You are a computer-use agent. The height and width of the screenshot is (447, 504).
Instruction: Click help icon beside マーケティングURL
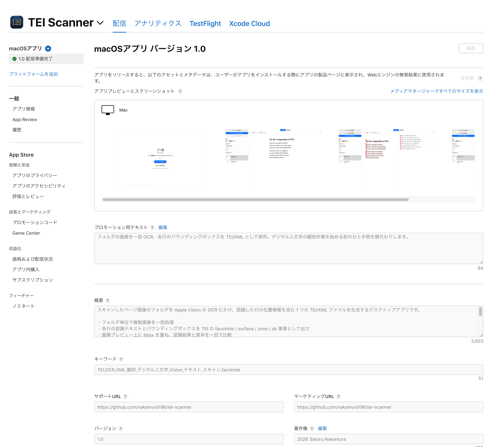338,396
